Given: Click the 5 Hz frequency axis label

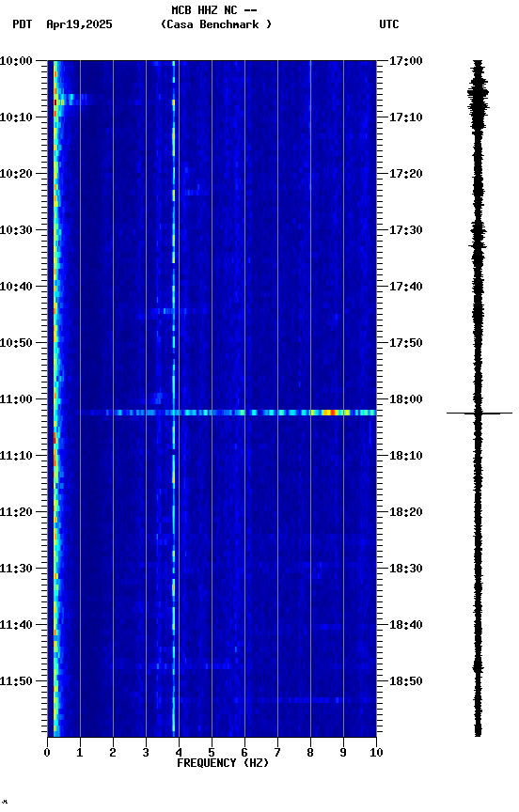Looking at the screenshot, I should pyautogui.click(x=212, y=753).
